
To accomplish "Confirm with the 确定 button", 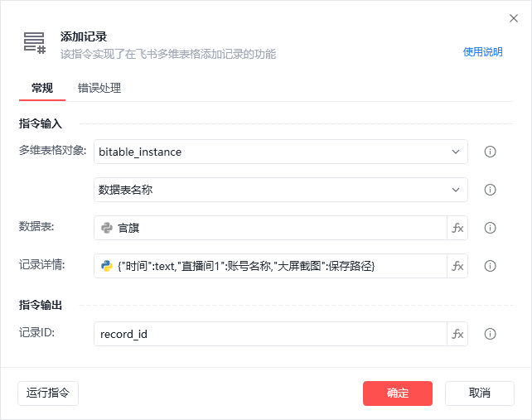I will [398, 393].
